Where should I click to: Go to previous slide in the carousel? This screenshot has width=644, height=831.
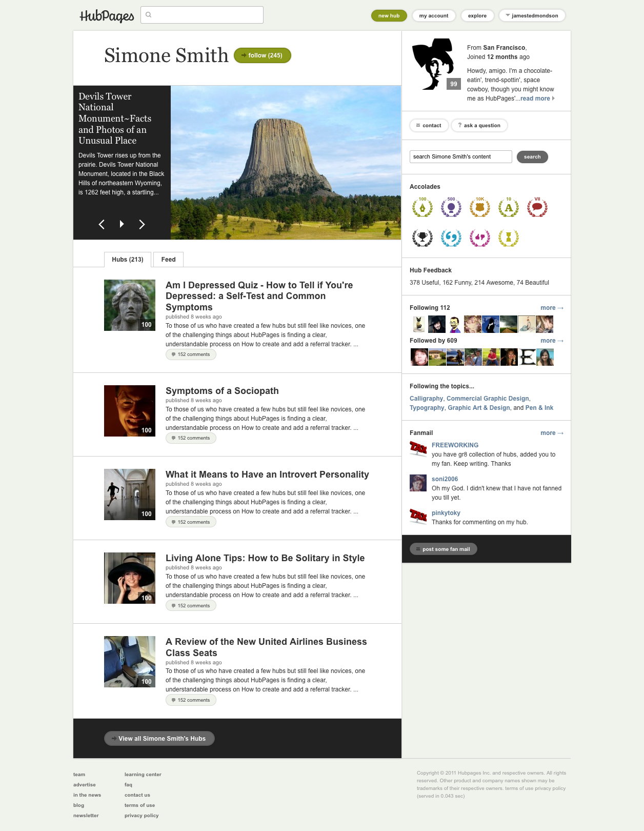[x=102, y=224]
